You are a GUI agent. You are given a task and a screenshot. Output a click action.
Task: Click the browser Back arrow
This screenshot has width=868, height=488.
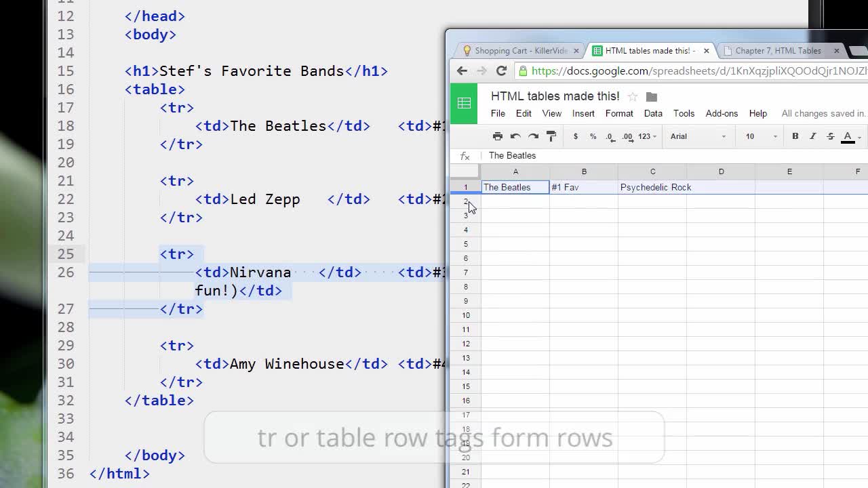[462, 70]
